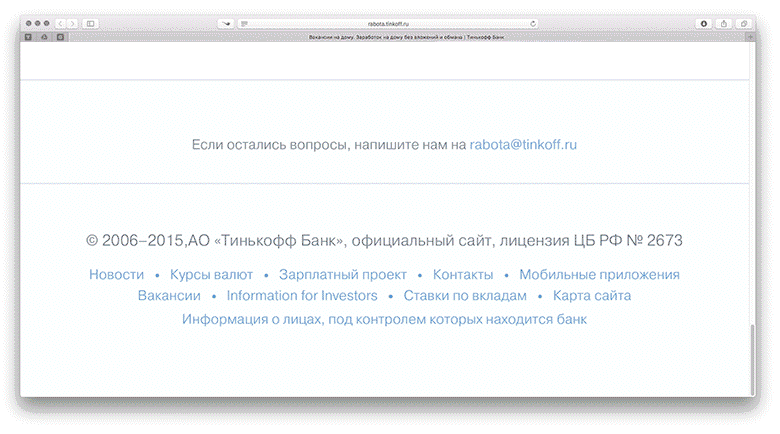Screen dimensions: 780x434
Task: Open the Зарплатный проект link
Action: tap(343, 274)
